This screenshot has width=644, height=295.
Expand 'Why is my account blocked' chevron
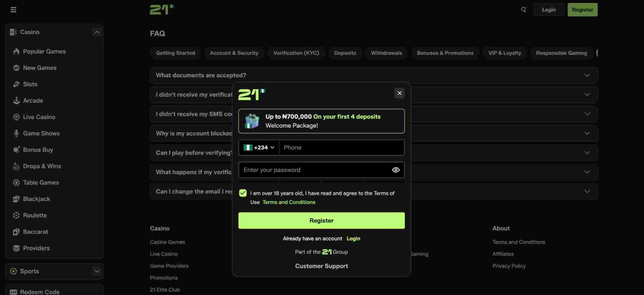pos(587,134)
